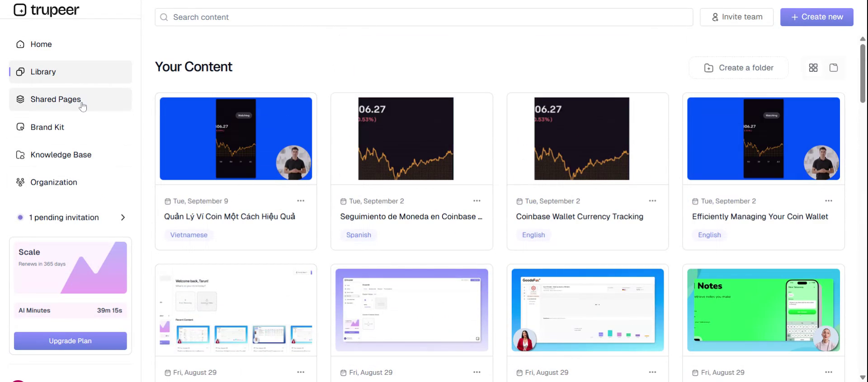Click the search magnifier icon
The height and width of the screenshot is (382, 868).
tap(164, 17)
